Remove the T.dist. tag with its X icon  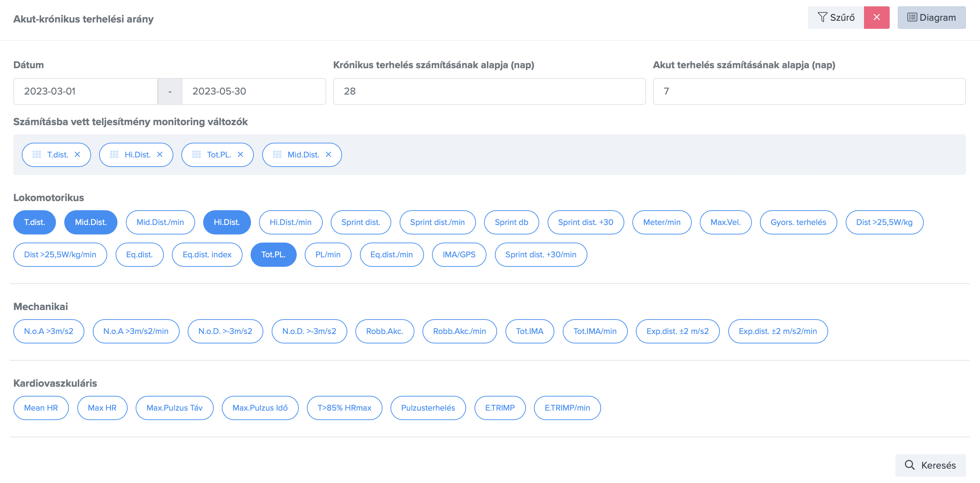(x=77, y=154)
